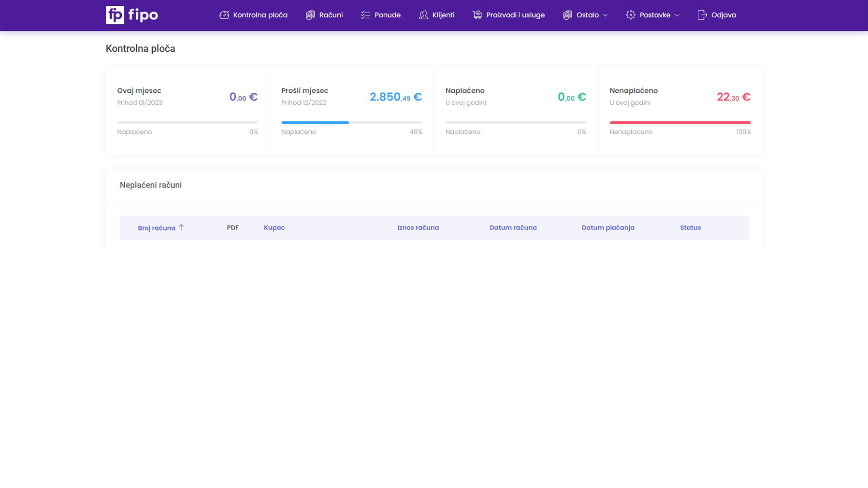Open the Računi menu item
Screen dimensions: 868x488
click(x=331, y=15)
